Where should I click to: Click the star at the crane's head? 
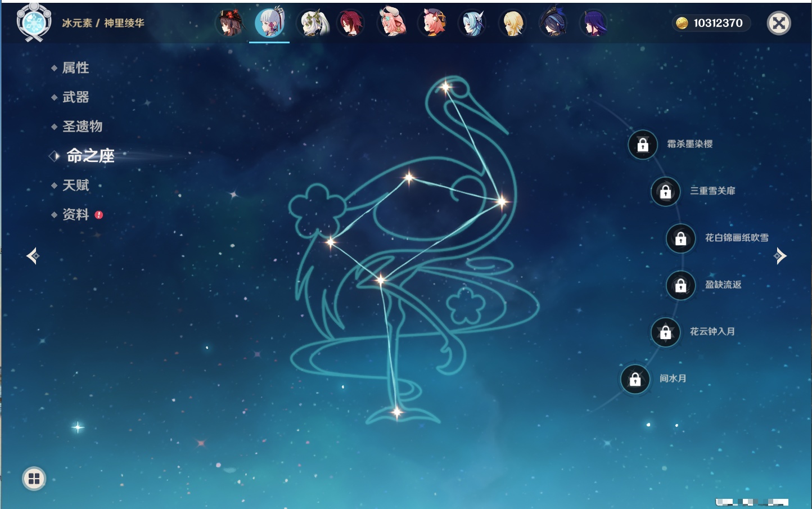coord(446,87)
